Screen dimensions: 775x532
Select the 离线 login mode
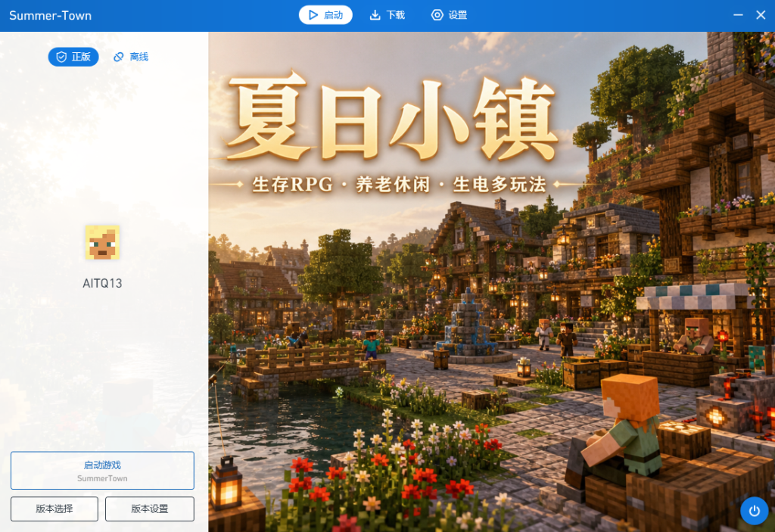tap(131, 57)
